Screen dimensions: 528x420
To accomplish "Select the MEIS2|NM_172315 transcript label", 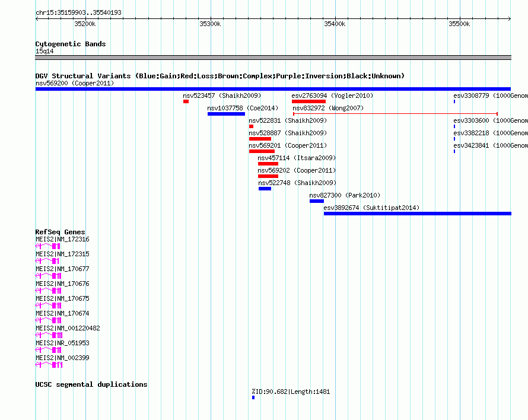I will [62, 254].
